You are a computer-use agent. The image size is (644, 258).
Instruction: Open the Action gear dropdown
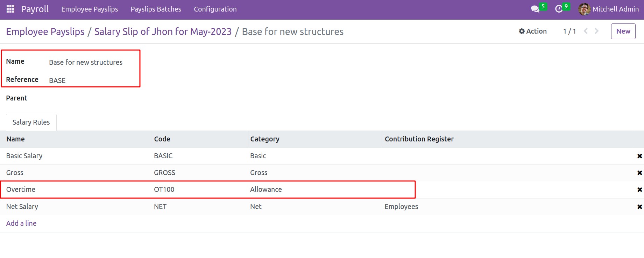tap(532, 31)
